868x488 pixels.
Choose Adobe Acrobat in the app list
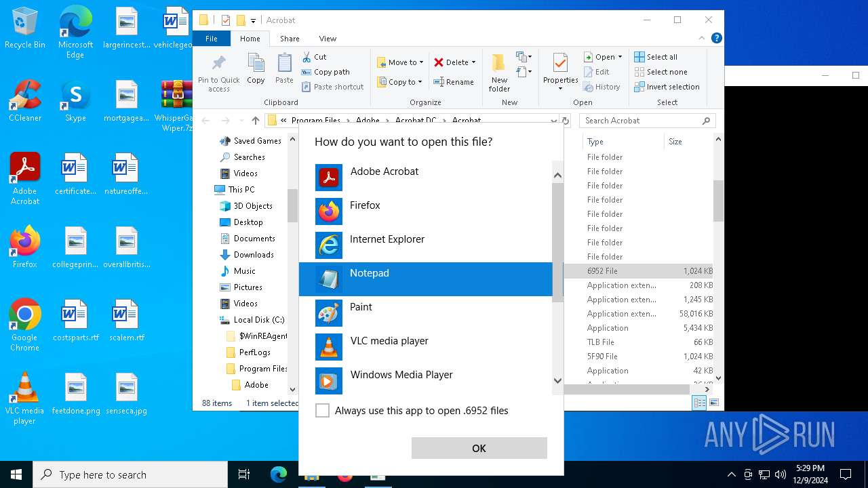pyautogui.click(x=426, y=178)
